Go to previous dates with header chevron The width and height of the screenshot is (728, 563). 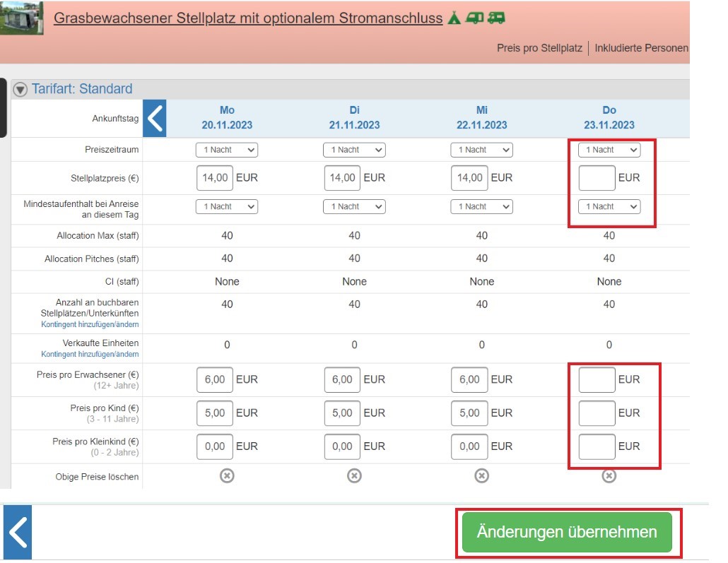155,118
